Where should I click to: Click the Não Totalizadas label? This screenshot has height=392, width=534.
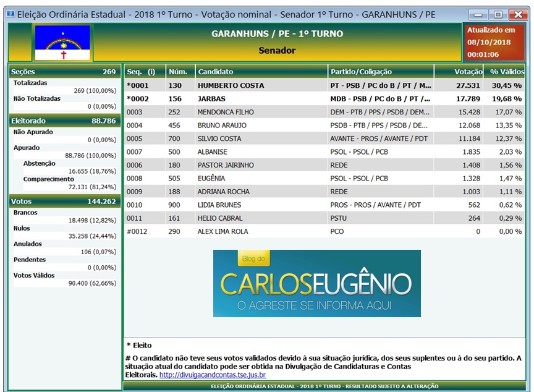tap(37, 98)
